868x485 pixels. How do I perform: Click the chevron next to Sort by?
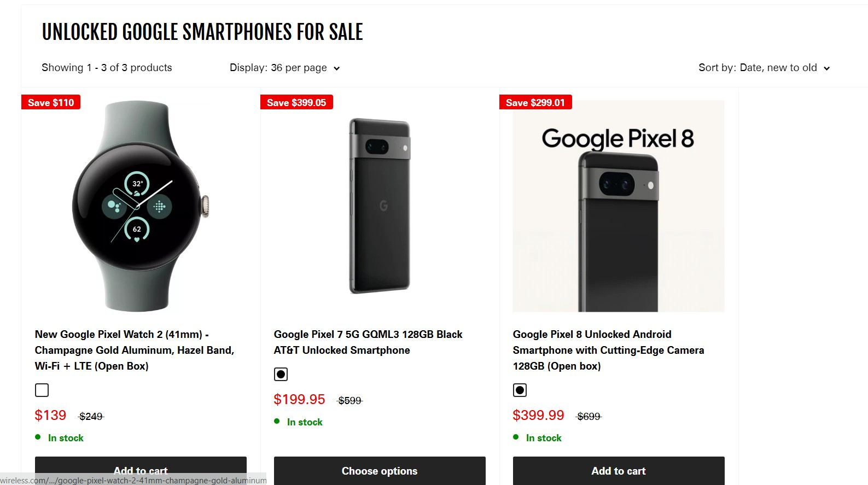click(x=827, y=68)
